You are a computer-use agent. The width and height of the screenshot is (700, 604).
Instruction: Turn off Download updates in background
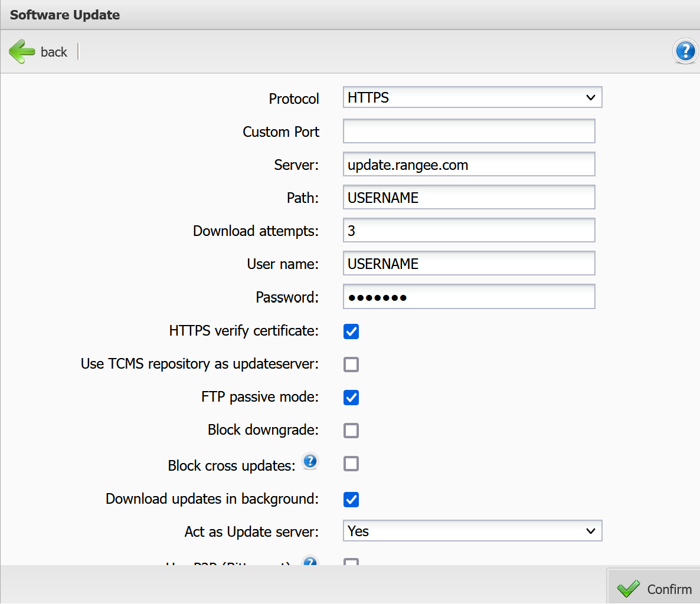click(351, 500)
